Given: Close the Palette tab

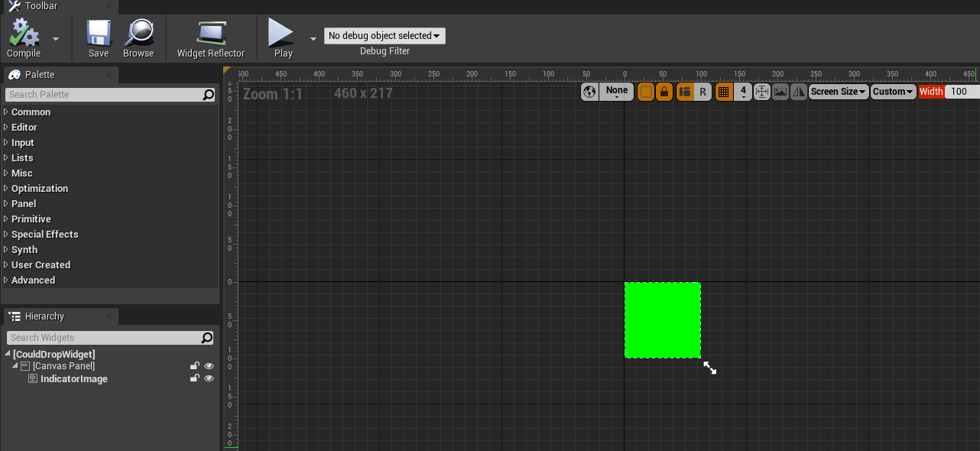Looking at the screenshot, I should (x=109, y=75).
